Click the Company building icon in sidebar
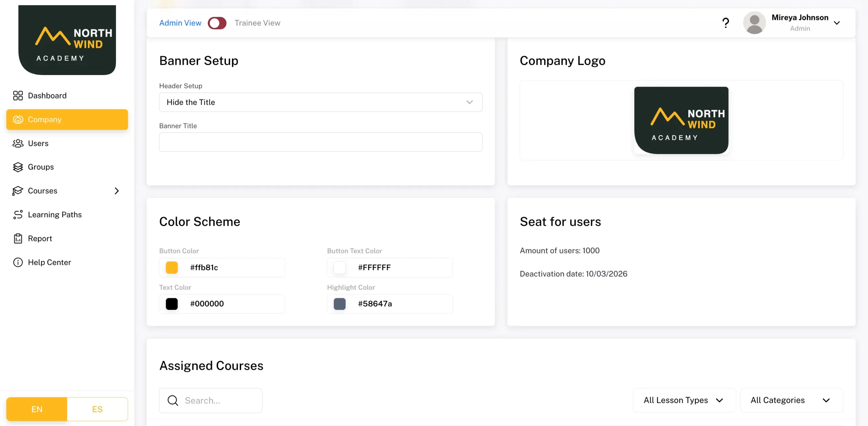Image resolution: width=868 pixels, height=426 pixels. [x=18, y=119]
